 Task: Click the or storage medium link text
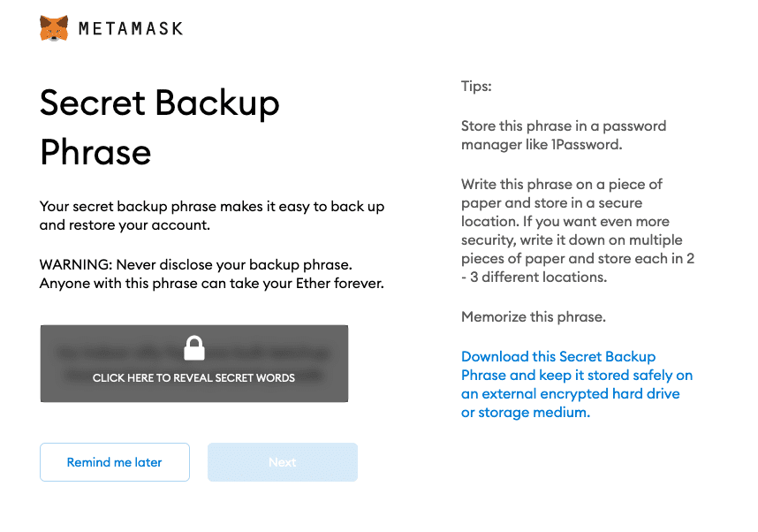click(525, 413)
